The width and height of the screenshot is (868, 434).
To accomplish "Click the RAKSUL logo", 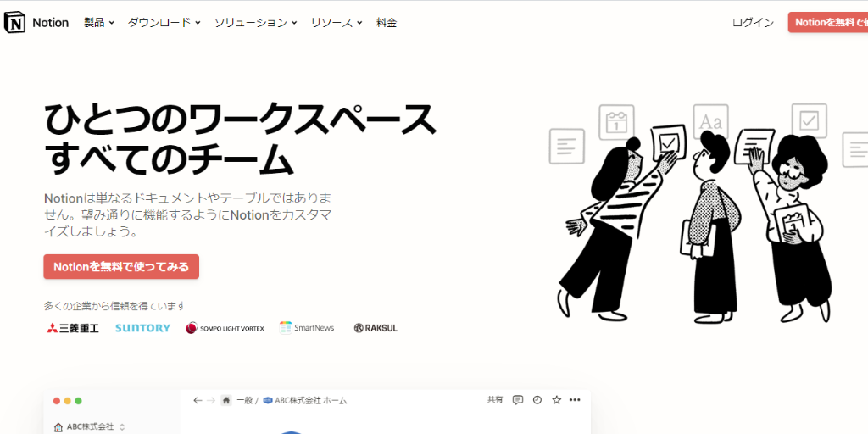I will pos(376,328).
